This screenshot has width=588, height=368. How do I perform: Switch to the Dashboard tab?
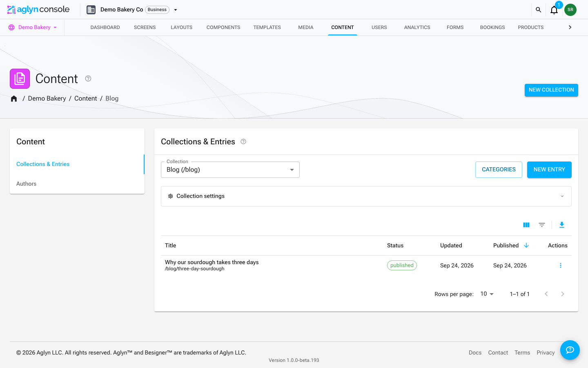click(105, 27)
